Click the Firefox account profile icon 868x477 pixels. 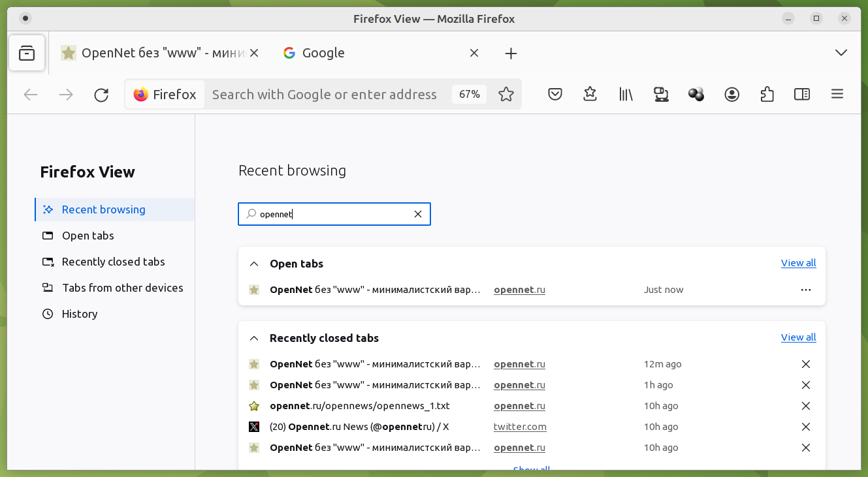pyautogui.click(x=731, y=95)
